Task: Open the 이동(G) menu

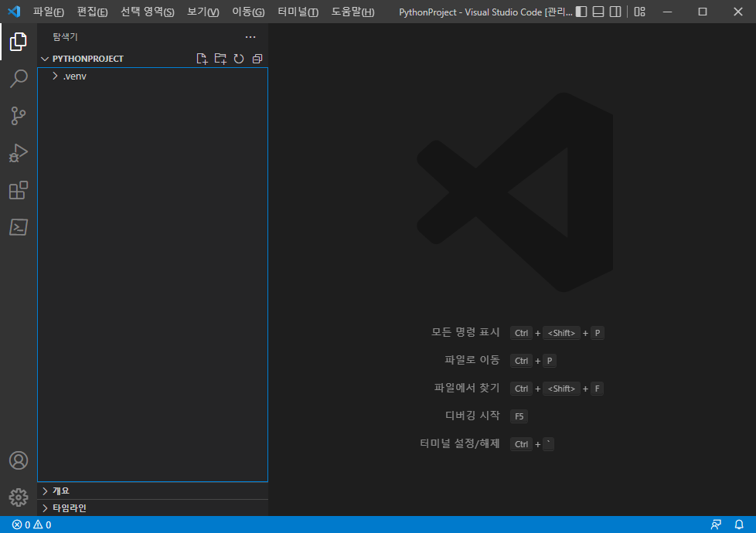Action: 248,12
